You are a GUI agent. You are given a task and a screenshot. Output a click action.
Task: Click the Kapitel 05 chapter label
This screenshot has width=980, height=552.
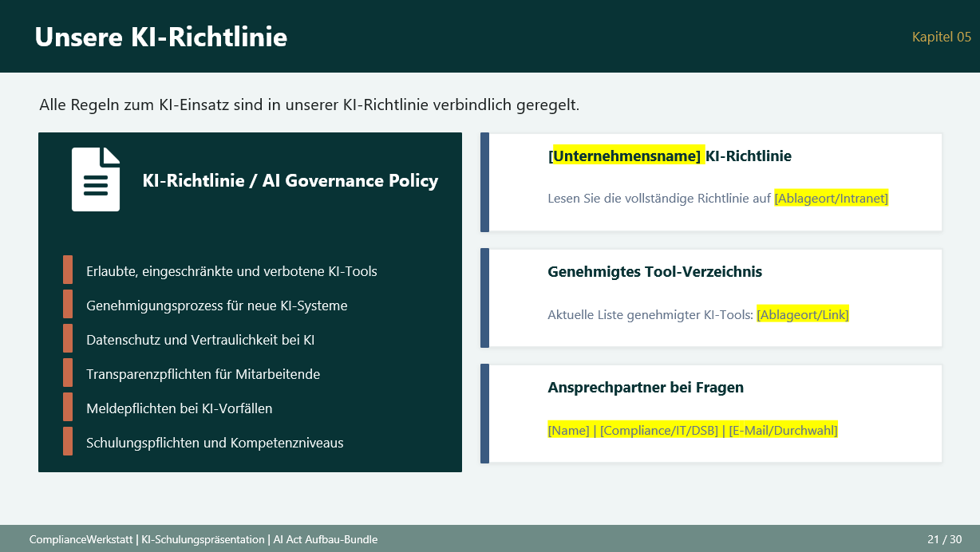pyautogui.click(x=941, y=36)
